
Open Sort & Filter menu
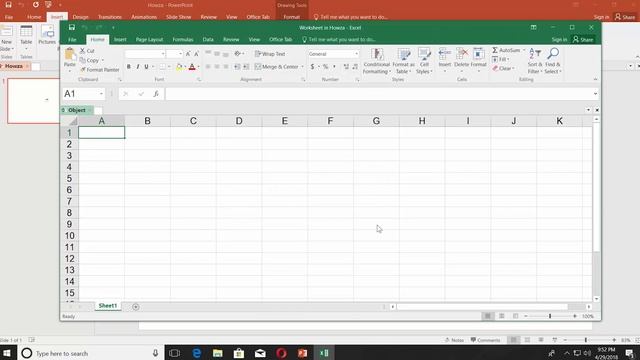point(535,61)
